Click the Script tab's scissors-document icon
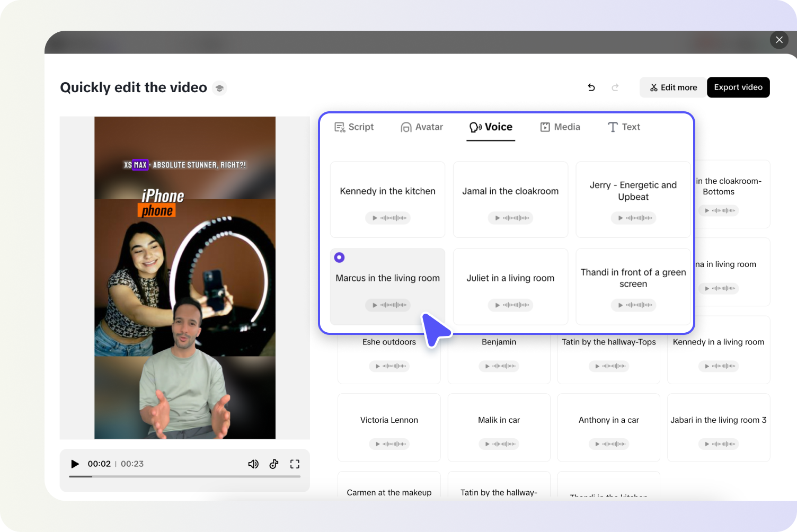Viewport: 797px width, 532px height. tap(340, 127)
